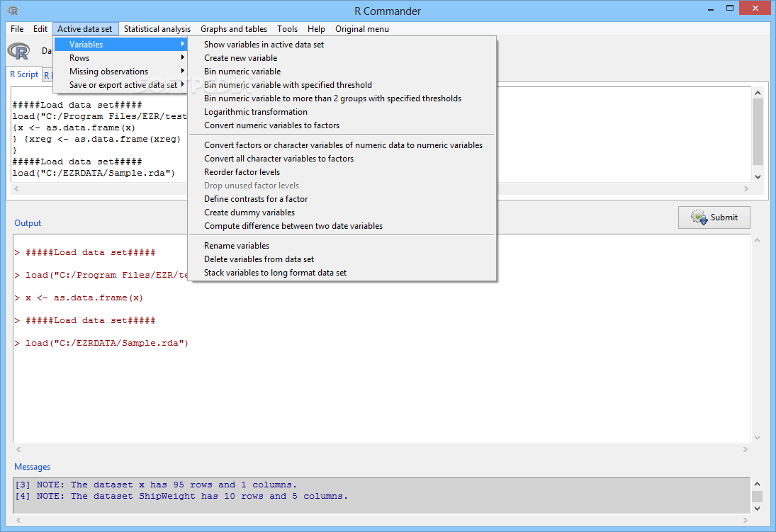
Task: Click output pane scroll-right arrow
Action: pyautogui.click(x=746, y=449)
